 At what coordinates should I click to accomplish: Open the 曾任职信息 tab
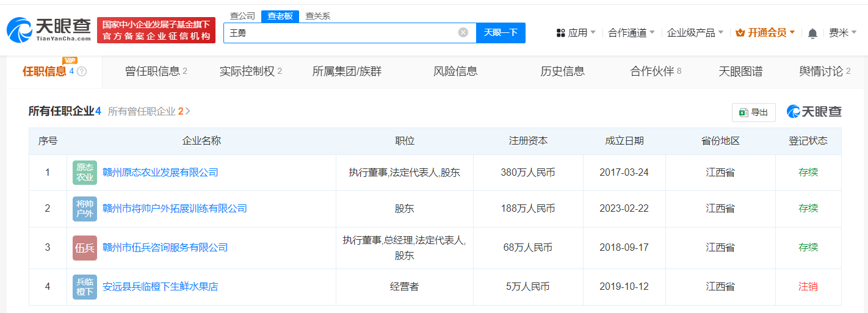pyautogui.click(x=156, y=71)
